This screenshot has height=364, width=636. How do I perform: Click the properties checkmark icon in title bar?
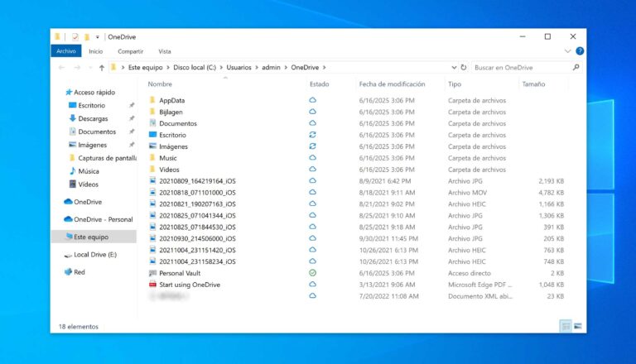75,37
